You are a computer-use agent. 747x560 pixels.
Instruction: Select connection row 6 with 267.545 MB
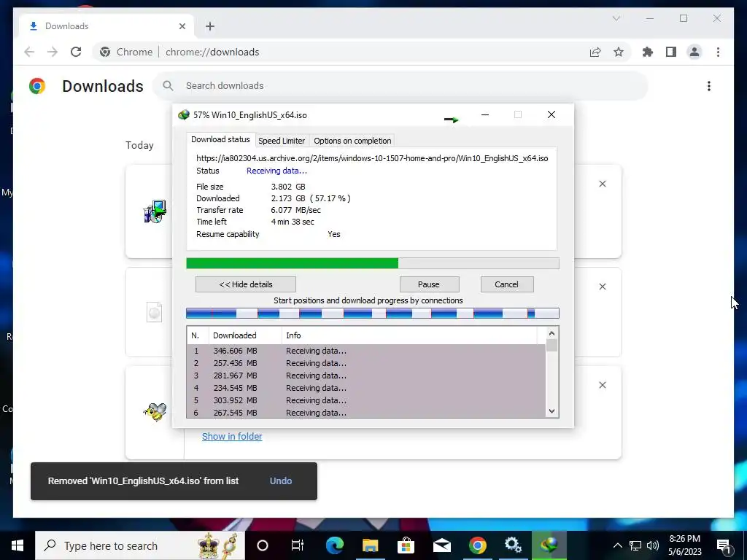366,413
